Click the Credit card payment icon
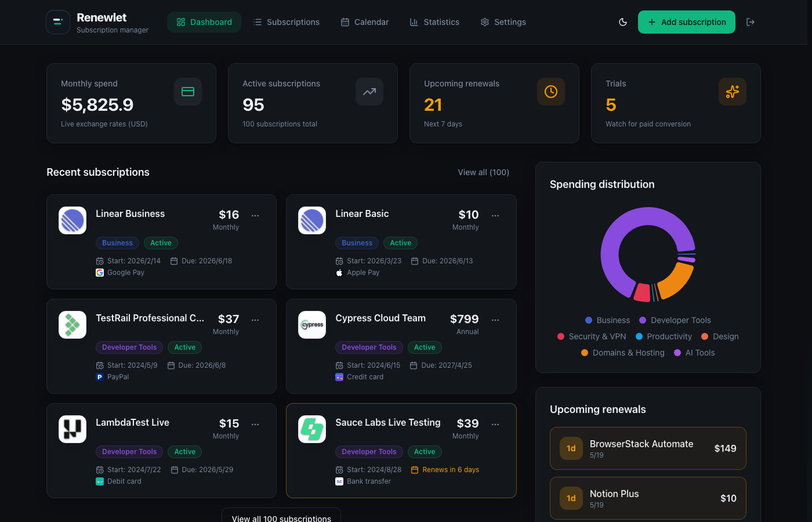 (x=339, y=377)
